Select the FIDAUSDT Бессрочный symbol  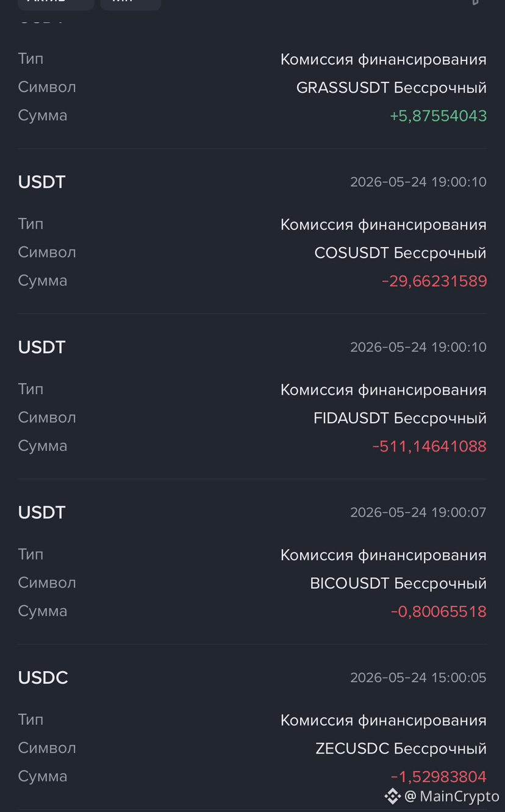400,418
